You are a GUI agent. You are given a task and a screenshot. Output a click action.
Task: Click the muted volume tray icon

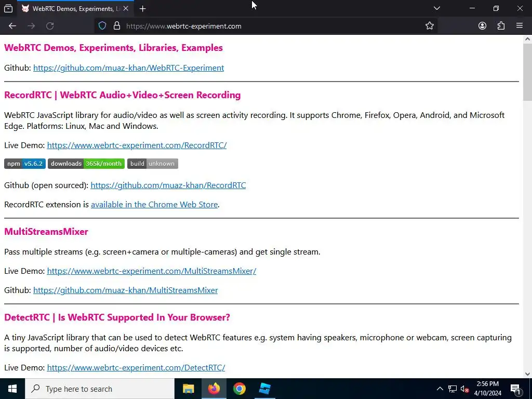coord(465,389)
